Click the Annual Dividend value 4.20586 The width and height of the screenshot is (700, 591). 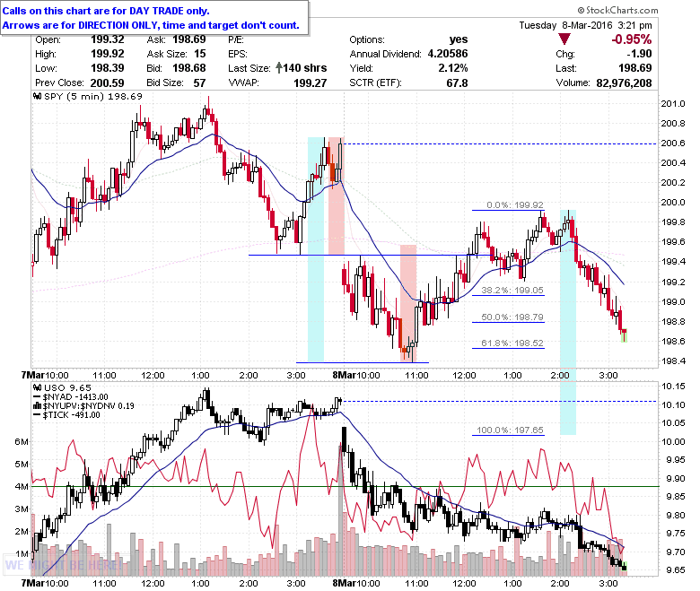[448, 54]
